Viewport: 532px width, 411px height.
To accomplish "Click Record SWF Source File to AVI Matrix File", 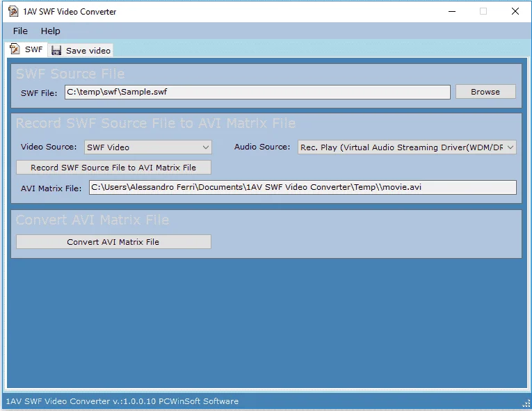I will pos(113,168).
